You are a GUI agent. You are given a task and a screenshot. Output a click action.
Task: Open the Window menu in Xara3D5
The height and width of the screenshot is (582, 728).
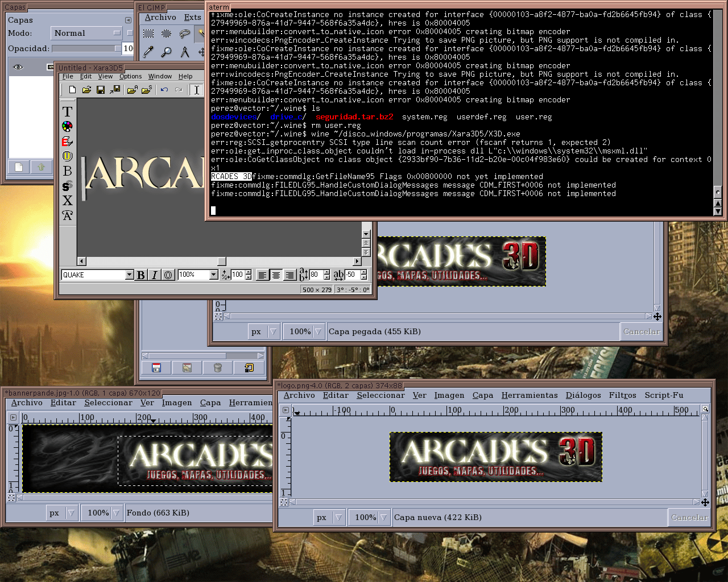click(160, 76)
